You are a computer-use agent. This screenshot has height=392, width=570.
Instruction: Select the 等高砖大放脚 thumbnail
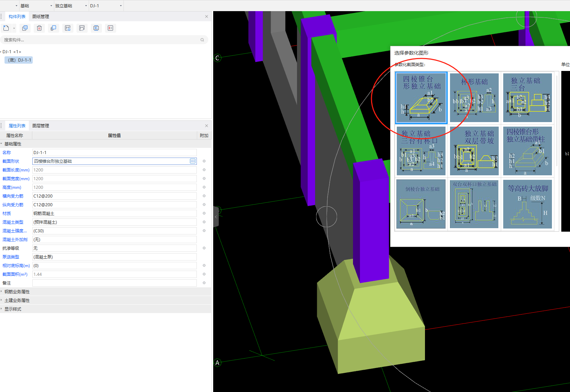[x=528, y=204]
